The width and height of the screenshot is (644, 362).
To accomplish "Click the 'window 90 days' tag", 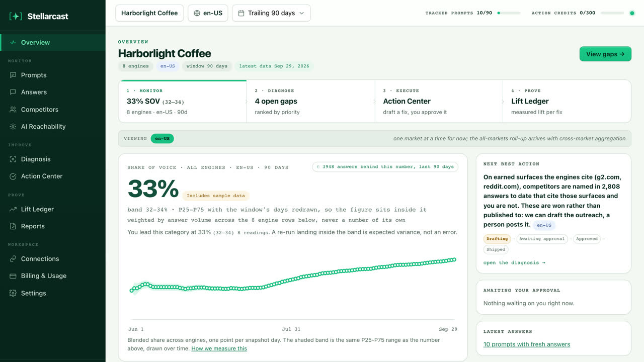I will 207,66.
